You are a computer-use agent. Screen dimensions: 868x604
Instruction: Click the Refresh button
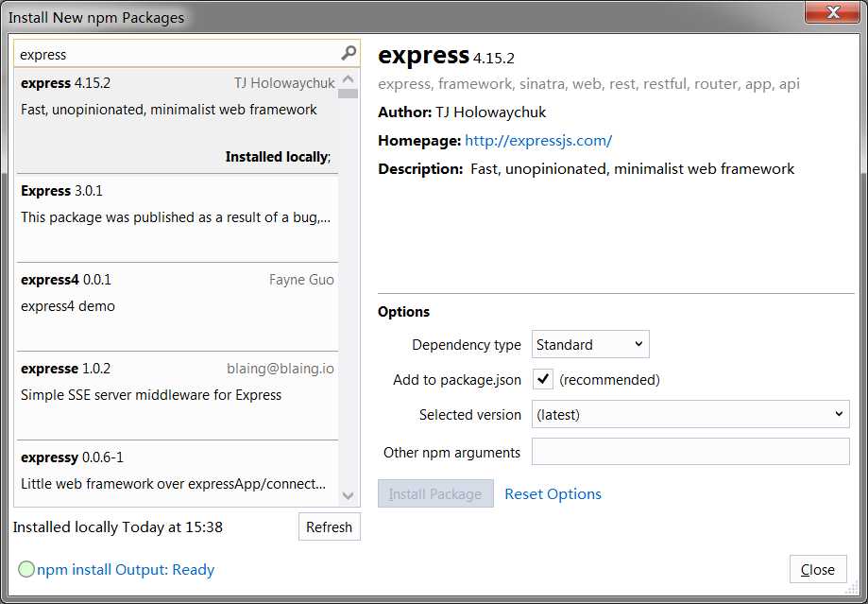(330, 526)
